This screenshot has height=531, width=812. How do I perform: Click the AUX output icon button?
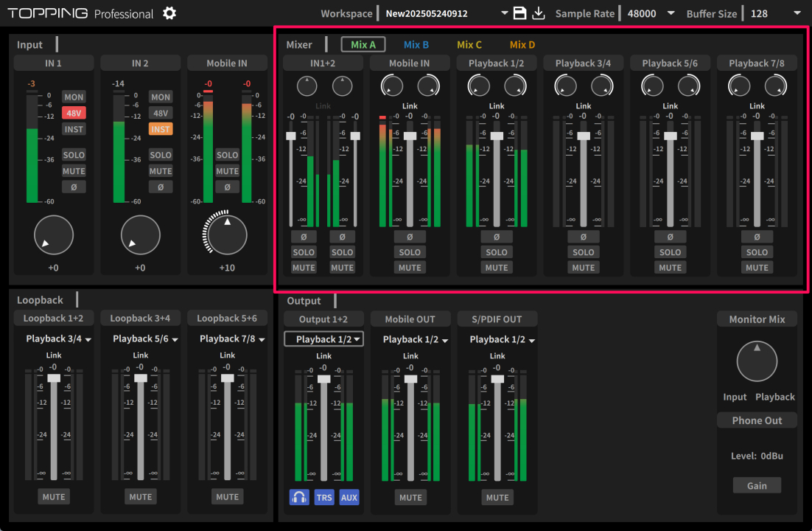point(349,497)
